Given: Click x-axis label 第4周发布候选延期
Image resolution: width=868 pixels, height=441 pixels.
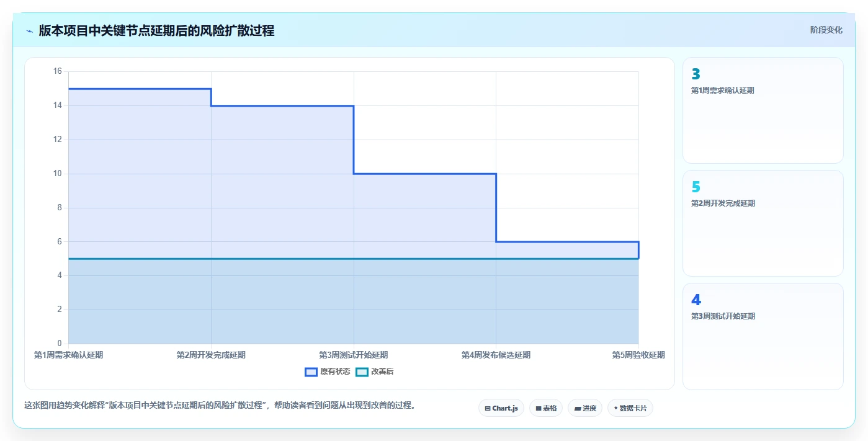Looking at the screenshot, I should [x=496, y=355].
